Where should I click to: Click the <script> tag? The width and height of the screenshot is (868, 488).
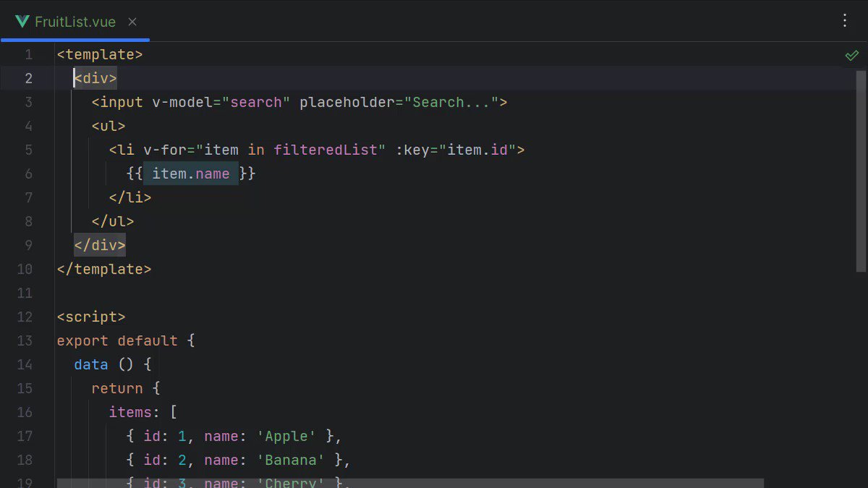(91, 317)
